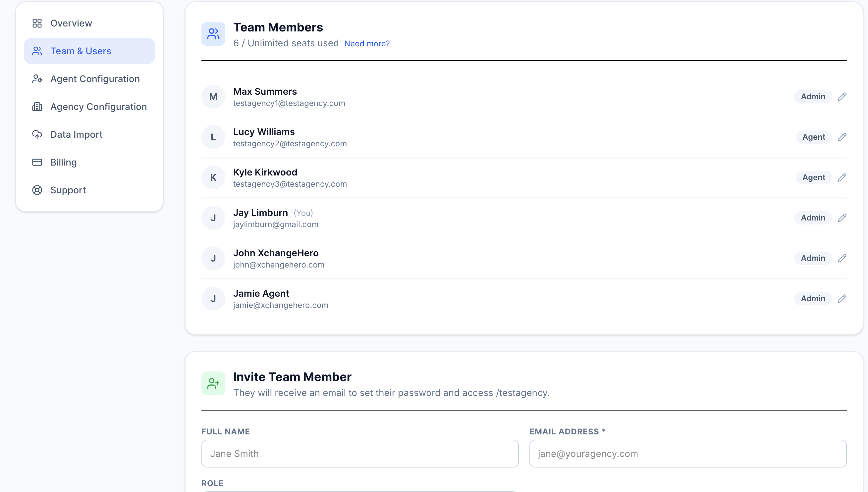Image resolution: width=868 pixels, height=492 pixels.
Task: Click the Admin badge next to John XchangeHero
Action: click(813, 258)
